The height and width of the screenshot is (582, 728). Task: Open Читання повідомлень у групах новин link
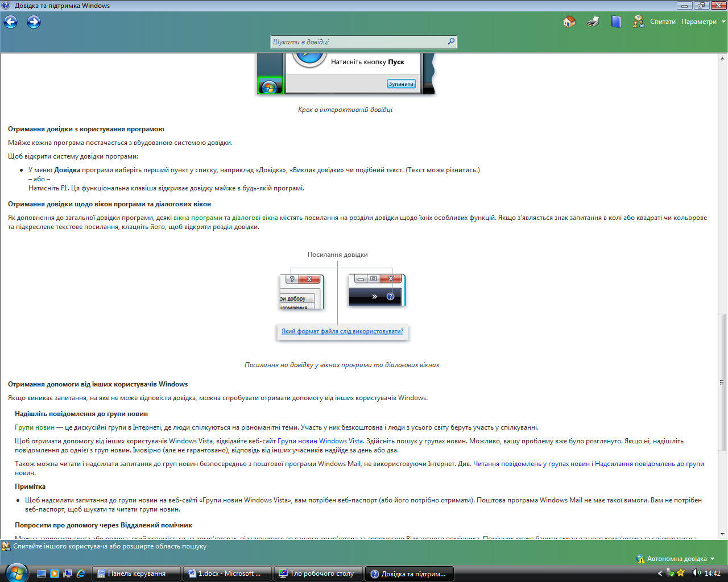pos(531,464)
